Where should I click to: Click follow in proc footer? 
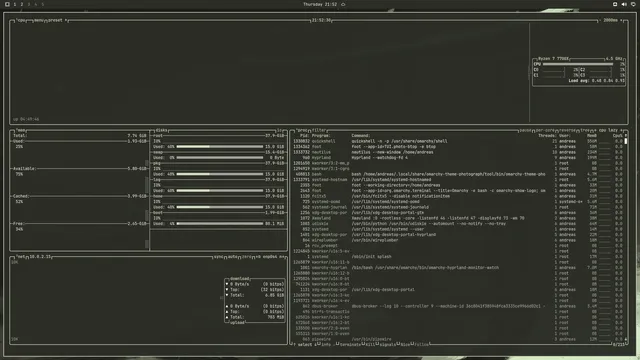click(421, 344)
